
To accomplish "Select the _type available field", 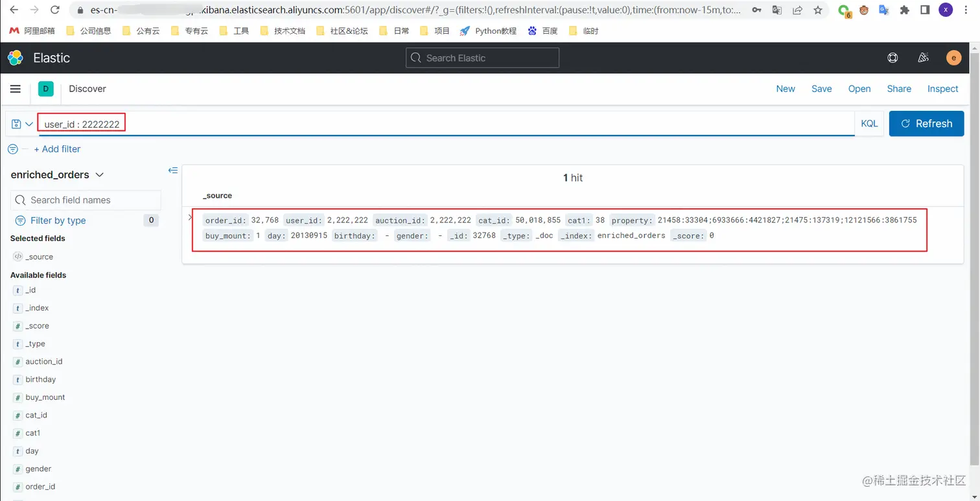I will tap(35, 344).
